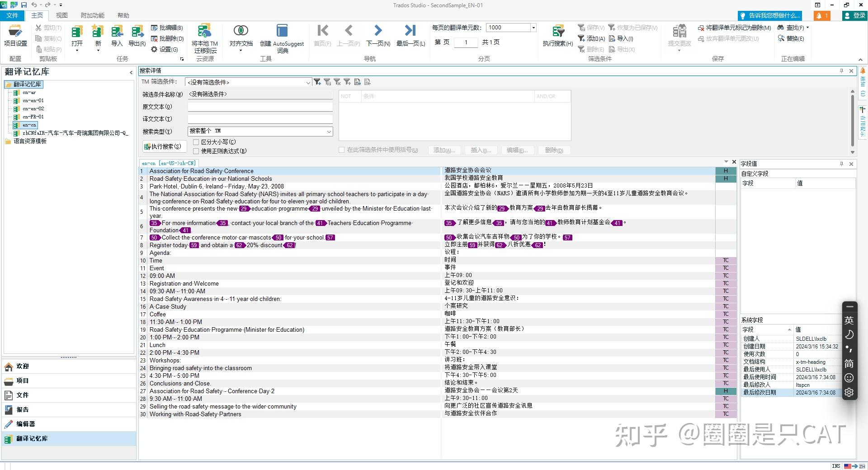Go to next page with 下一页(N)
Image resolution: width=868 pixels, height=470 pixels.
point(378,35)
